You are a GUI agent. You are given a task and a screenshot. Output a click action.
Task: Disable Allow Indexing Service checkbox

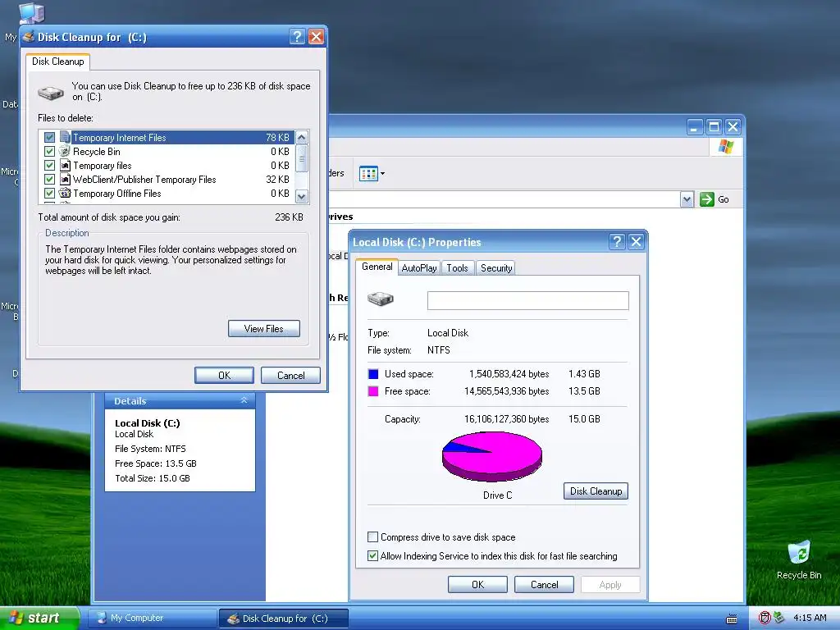pos(373,556)
